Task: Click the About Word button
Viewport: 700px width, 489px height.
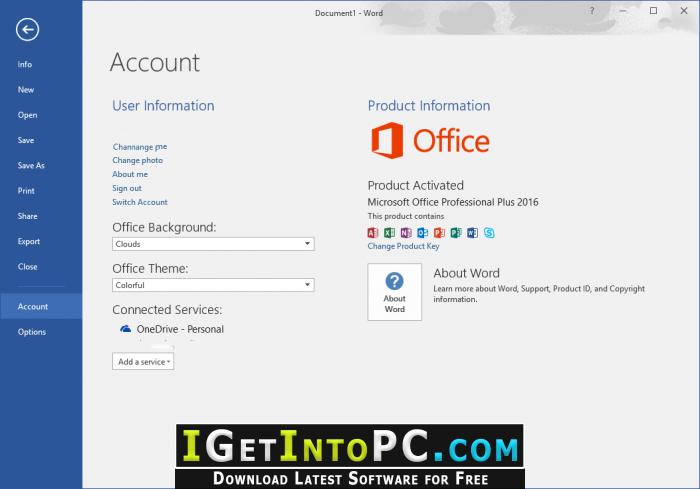Action: (395, 292)
